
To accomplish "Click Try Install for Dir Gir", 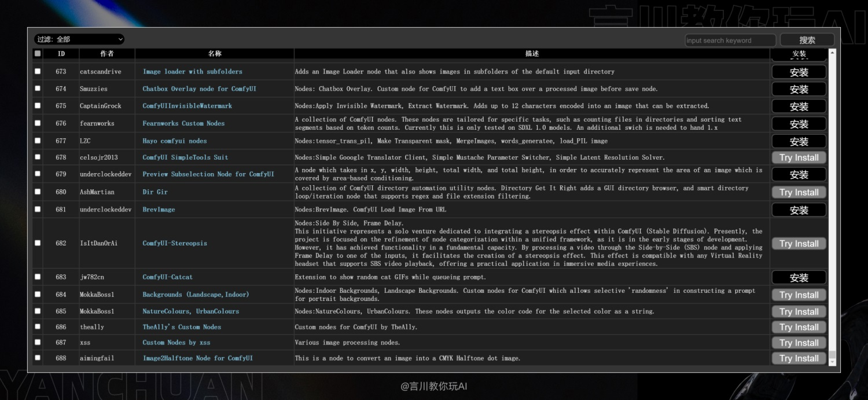I will (799, 192).
